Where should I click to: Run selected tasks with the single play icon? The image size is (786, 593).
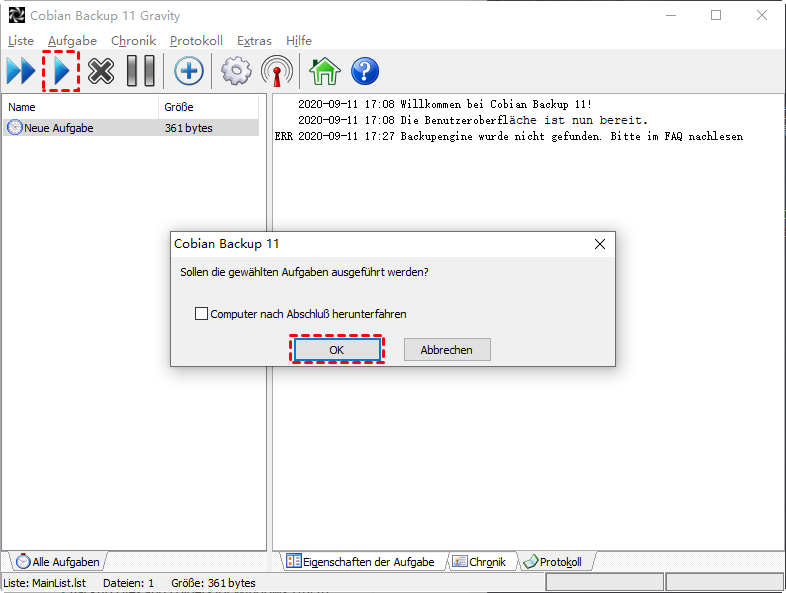coord(61,71)
